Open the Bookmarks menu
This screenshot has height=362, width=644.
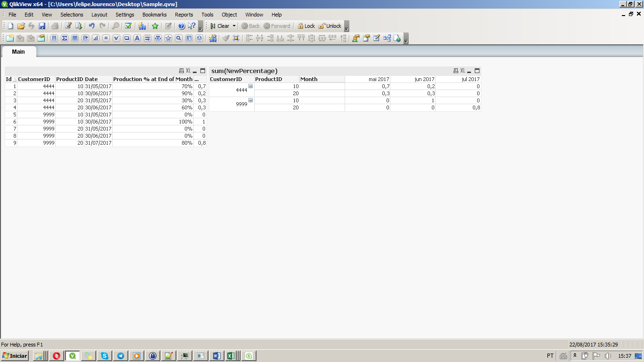(x=154, y=15)
